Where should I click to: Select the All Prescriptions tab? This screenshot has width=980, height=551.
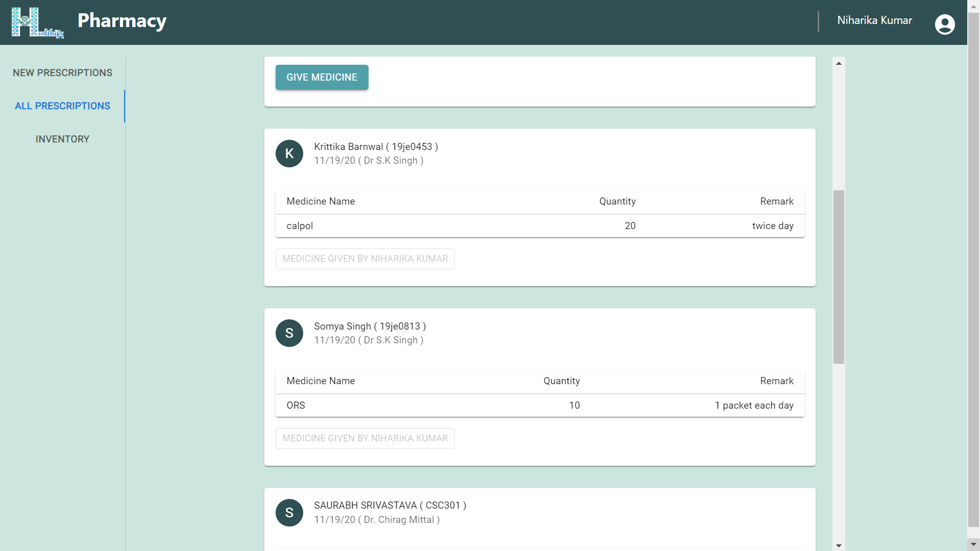(62, 106)
